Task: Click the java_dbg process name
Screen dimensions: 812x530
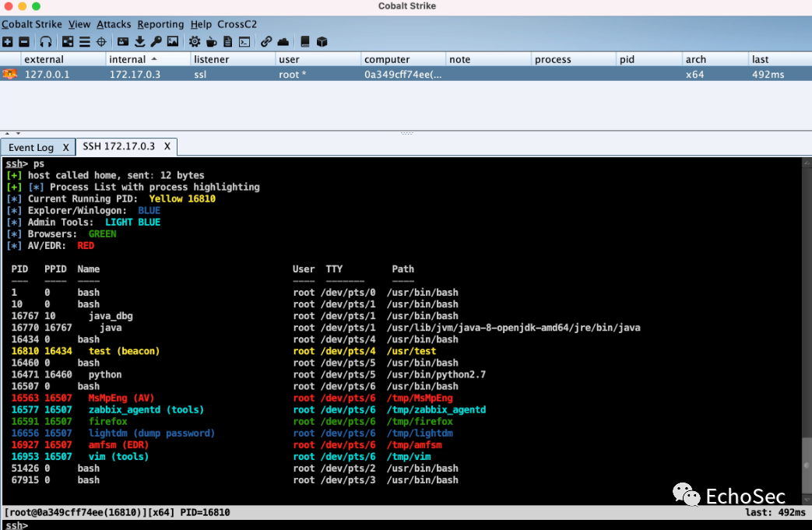Action: pyautogui.click(x=111, y=316)
